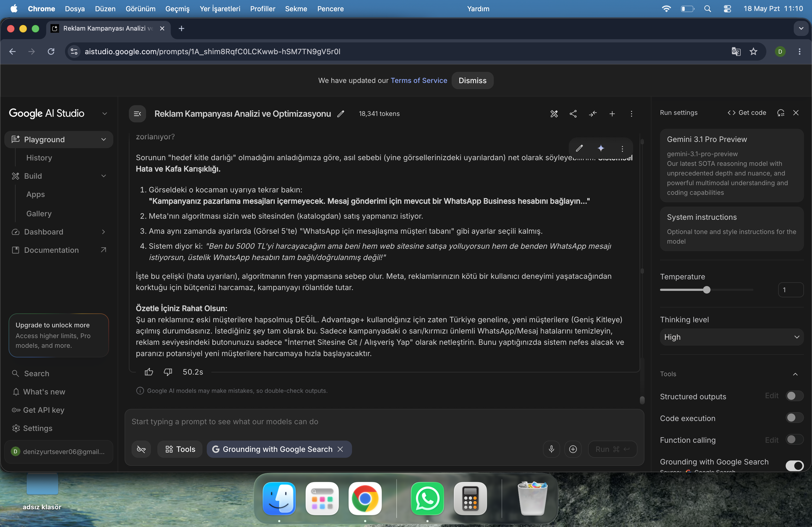Image resolution: width=812 pixels, height=527 pixels.
Task: Click the Get code button
Action: [x=747, y=113]
